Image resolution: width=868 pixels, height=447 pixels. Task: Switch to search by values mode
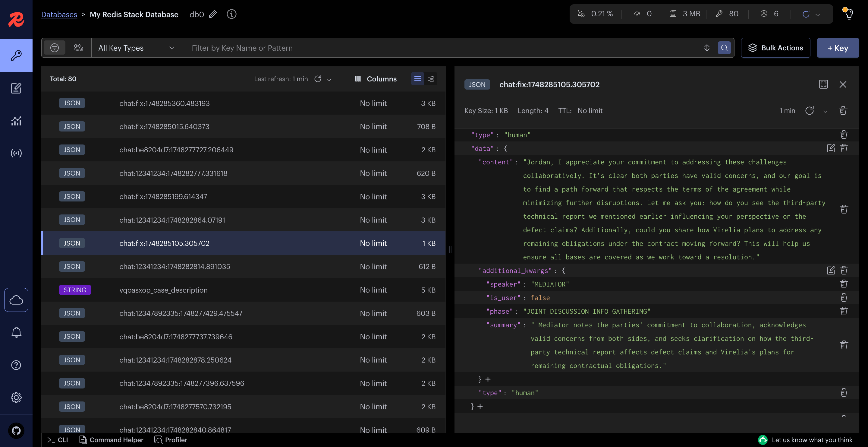click(x=78, y=48)
